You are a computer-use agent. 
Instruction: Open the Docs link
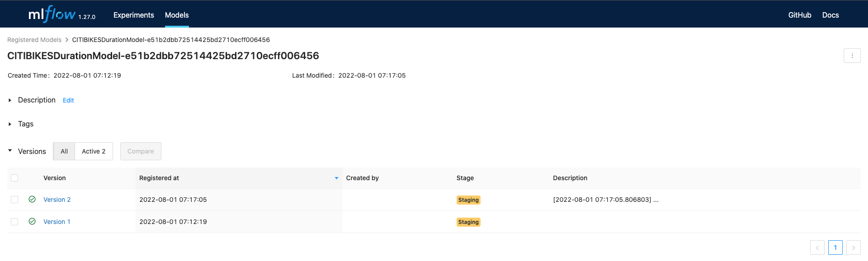(x=830, y=15)
